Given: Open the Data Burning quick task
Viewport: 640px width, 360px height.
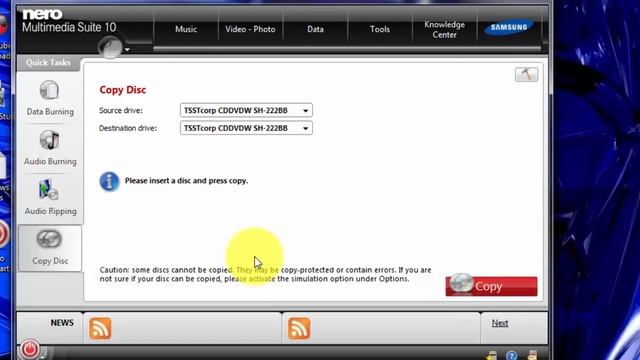Looking at the screenshot, I should (50, 98).
